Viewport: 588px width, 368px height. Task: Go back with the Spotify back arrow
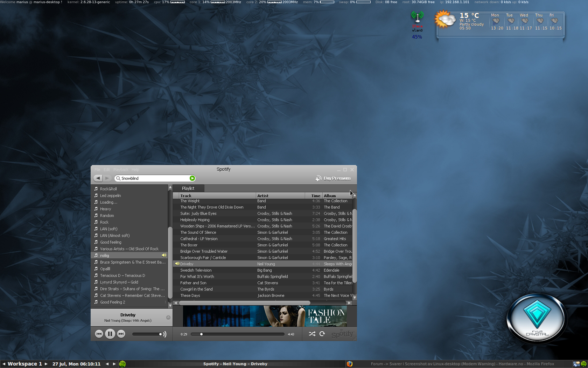(x=98, y=178)
